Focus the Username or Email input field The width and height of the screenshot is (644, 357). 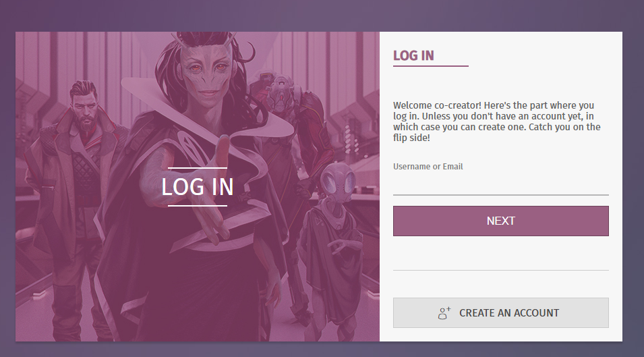pos(500,186)
